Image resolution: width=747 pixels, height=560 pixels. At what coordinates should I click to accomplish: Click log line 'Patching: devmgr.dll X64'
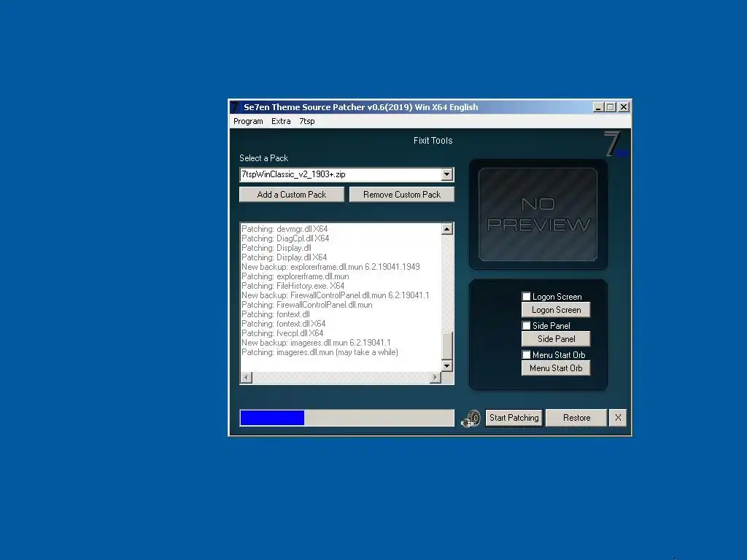coord(285,229)
